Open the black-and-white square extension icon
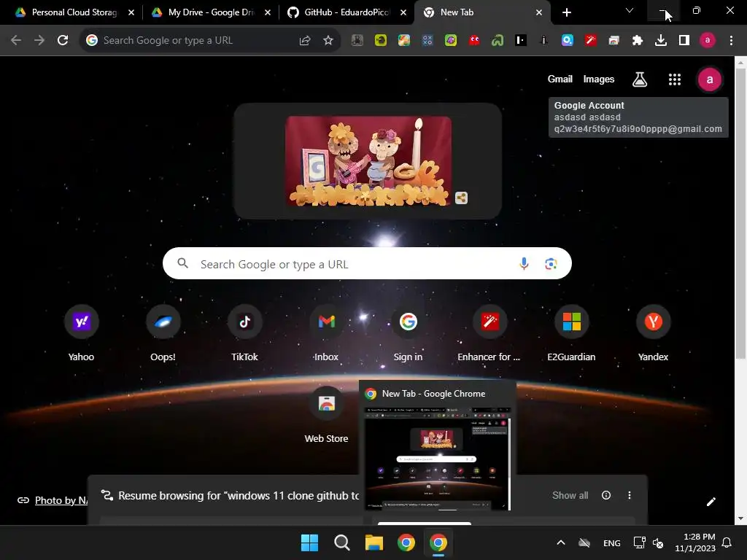 pyautogui.click(x=521, y=41)
